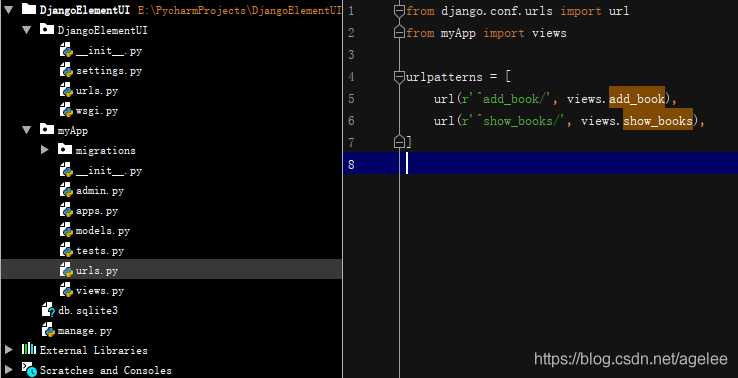The height and width of the screenshot is (378, 738).
Task: Click the migrations folder icon
Action: (x=65, y=150)
